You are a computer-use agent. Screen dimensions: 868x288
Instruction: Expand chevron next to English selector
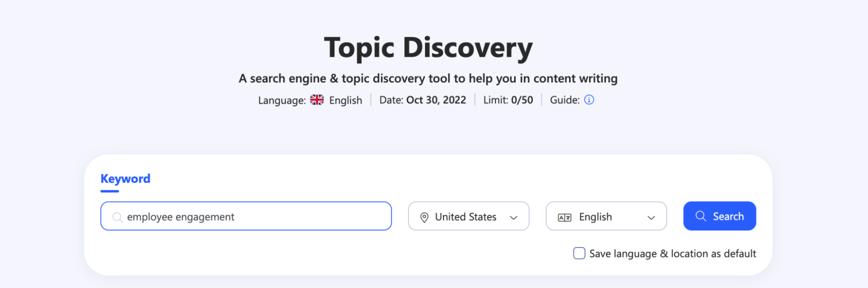point(651,218)
